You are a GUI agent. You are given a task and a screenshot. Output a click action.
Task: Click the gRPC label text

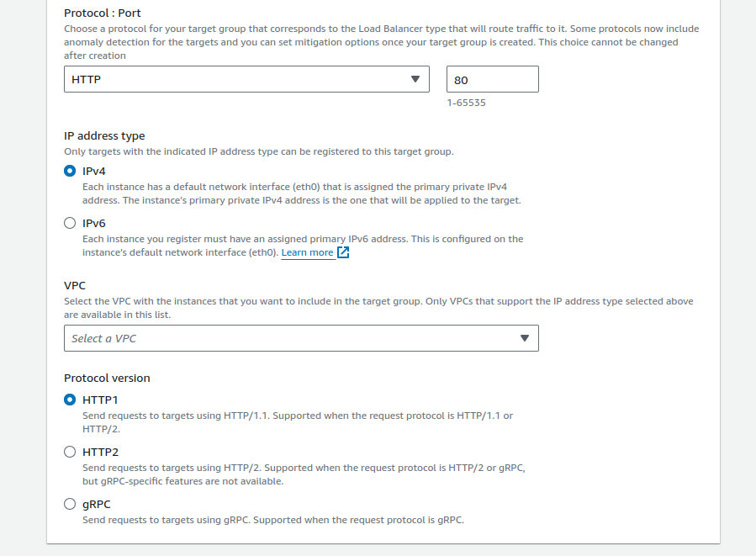[x=94, y=504]
